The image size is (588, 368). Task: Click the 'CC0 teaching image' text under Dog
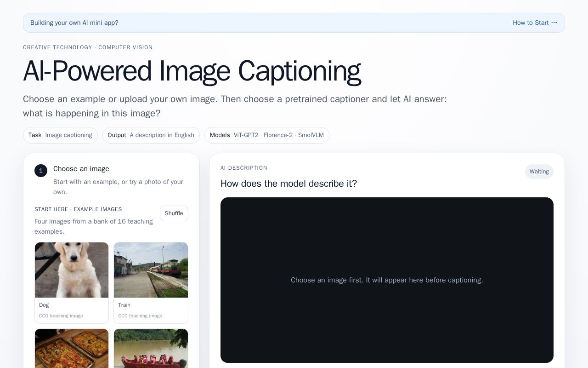61,316
